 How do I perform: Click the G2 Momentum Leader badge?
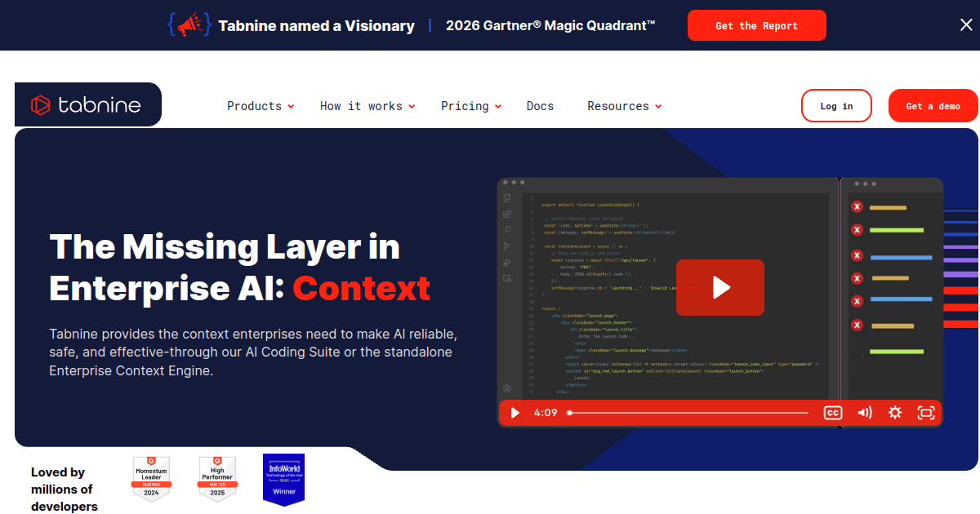(151, 479)
